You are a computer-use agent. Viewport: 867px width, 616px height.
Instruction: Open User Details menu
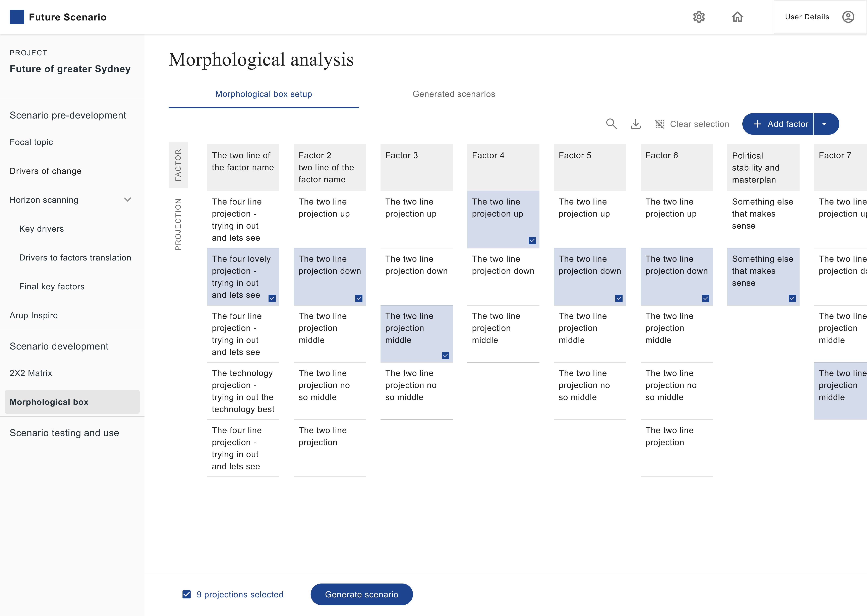click(x=807, y=17)
